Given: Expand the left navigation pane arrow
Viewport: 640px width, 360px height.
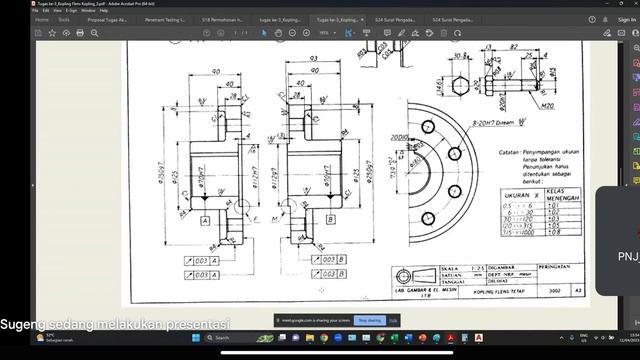Looking at the screenshot, I should [x=33, y=185].
